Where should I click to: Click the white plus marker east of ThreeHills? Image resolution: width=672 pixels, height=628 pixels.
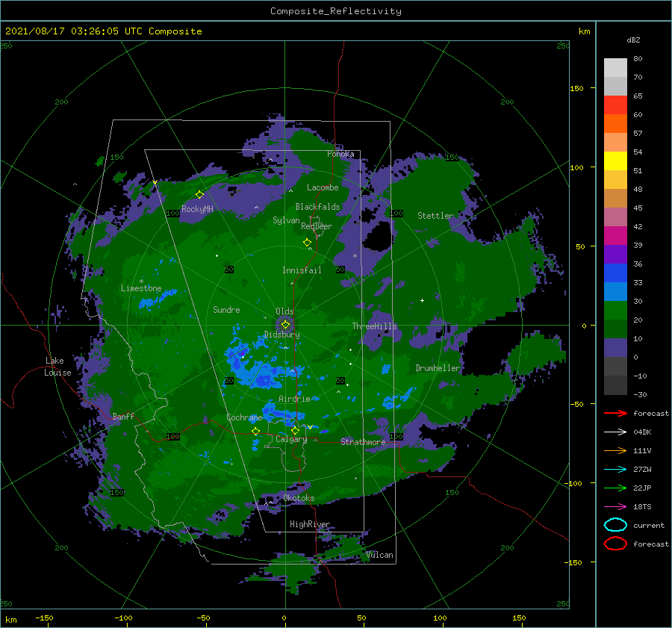(422, 300)
